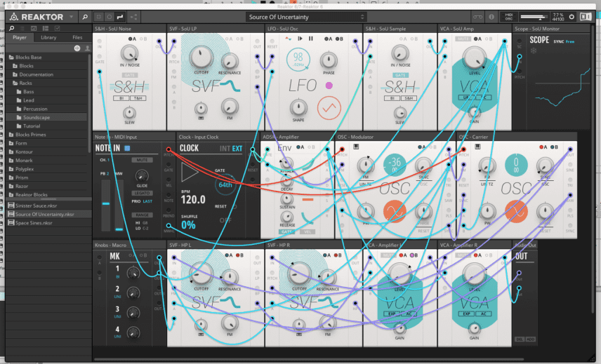601x364 pixels.
Task: Toggle LEGATO in the Note In block
Action: (x=142, y=194)
